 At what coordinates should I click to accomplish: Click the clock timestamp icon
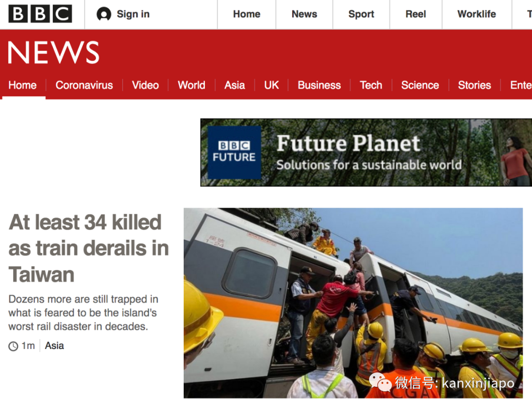pos(13,346)
